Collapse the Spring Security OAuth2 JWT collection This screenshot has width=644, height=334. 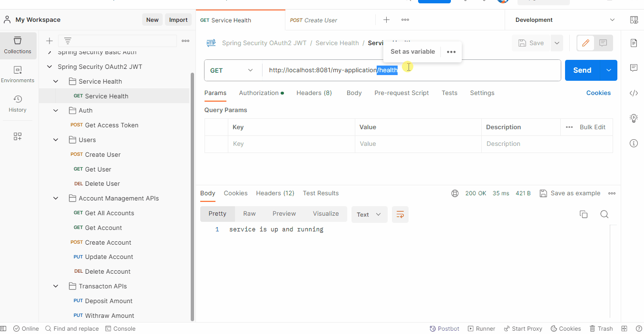[x=49, y=67]
